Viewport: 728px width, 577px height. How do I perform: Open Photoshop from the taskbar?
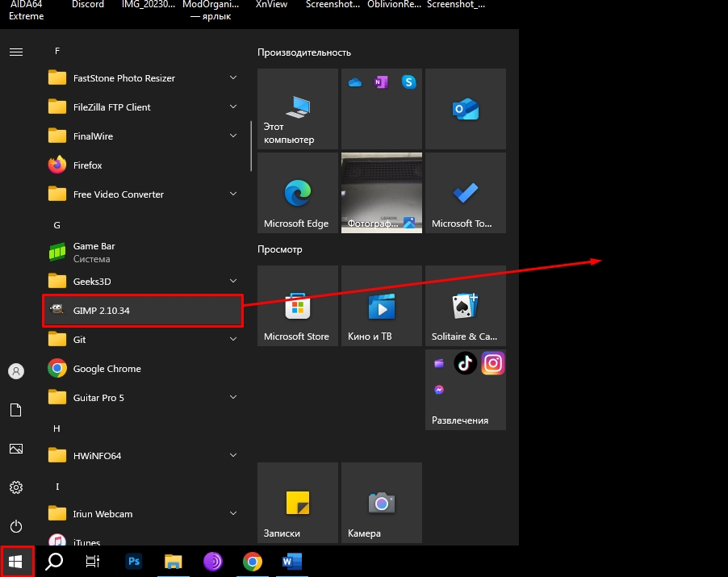(134, 562)
